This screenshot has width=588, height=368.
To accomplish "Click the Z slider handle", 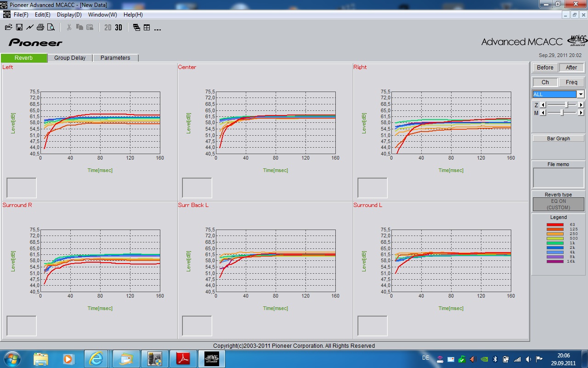I will tap(566, 105).
